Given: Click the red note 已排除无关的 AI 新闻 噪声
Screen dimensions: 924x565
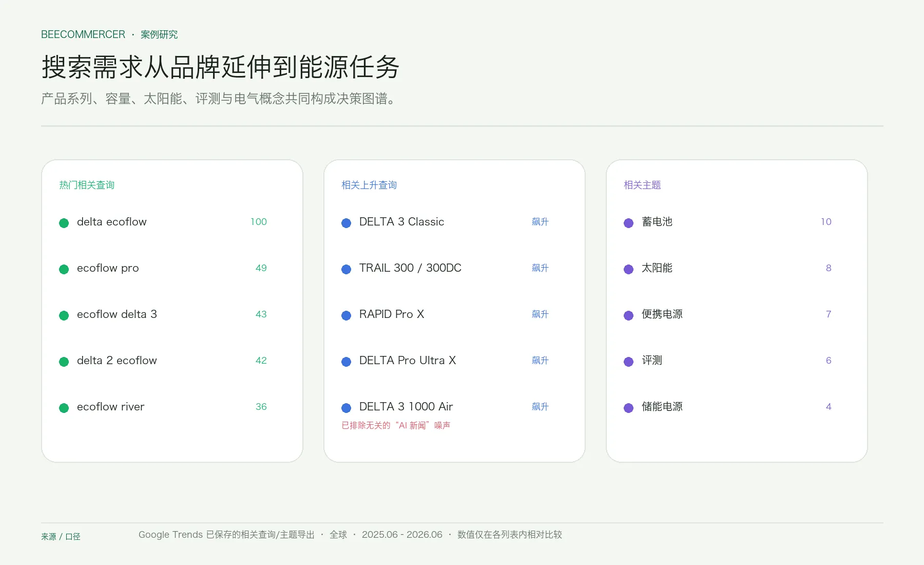Looking at the screenshot, I should 396,425.
